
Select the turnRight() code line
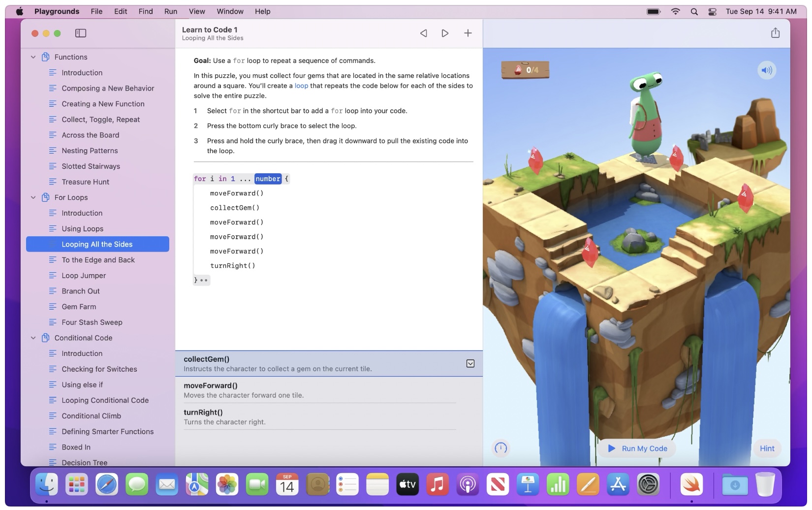[x=233, y=266]
